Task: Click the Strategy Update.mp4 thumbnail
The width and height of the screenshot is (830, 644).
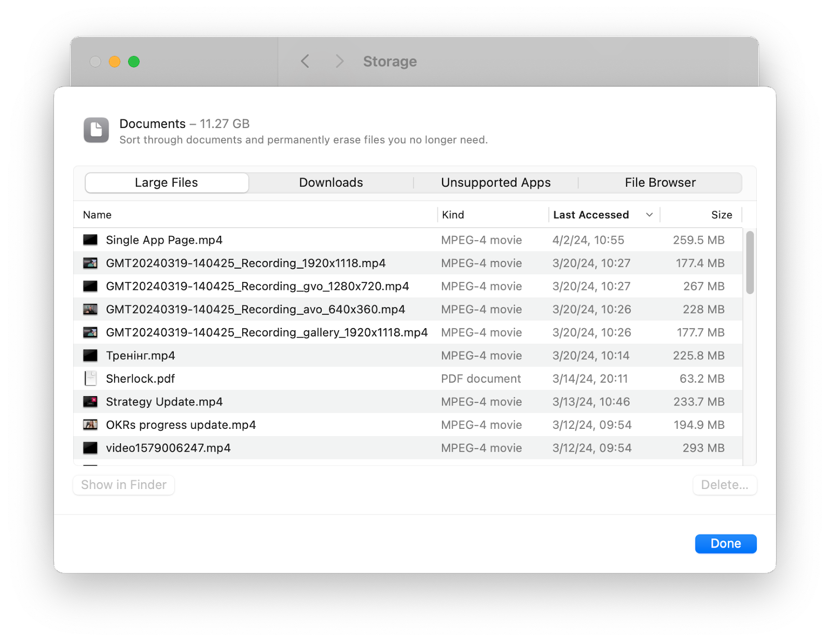Action: click(90, 401)
